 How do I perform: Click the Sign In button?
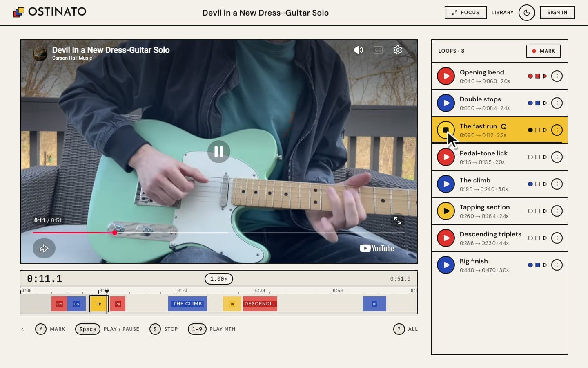557,13
